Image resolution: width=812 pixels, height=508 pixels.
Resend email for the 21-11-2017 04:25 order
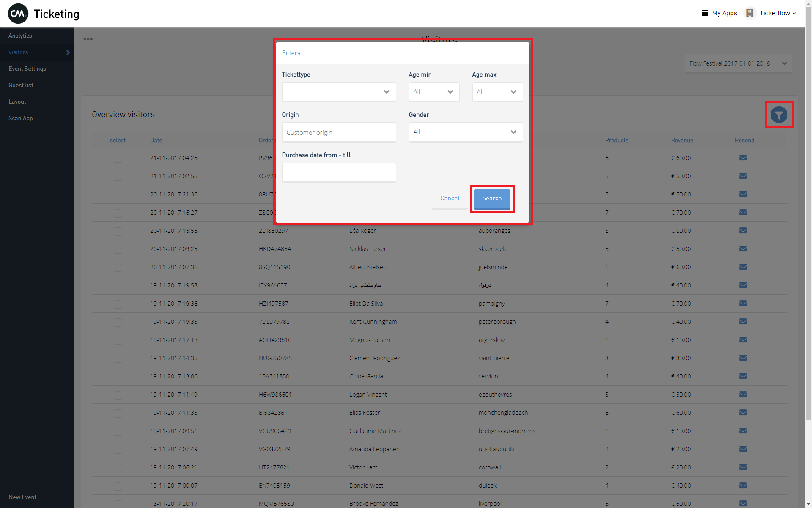743,157
